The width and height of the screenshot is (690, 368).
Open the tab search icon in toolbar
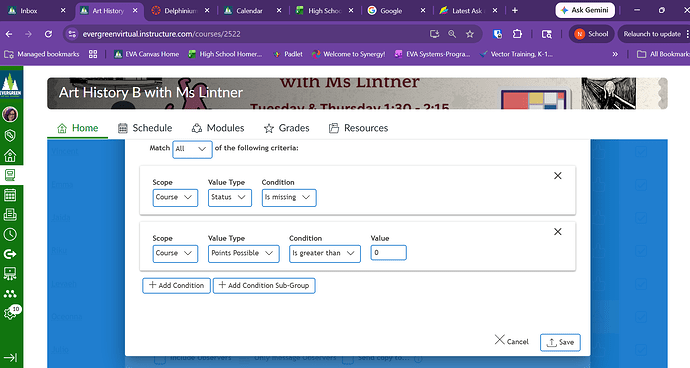pyautogui.click(x=547, y=34)
